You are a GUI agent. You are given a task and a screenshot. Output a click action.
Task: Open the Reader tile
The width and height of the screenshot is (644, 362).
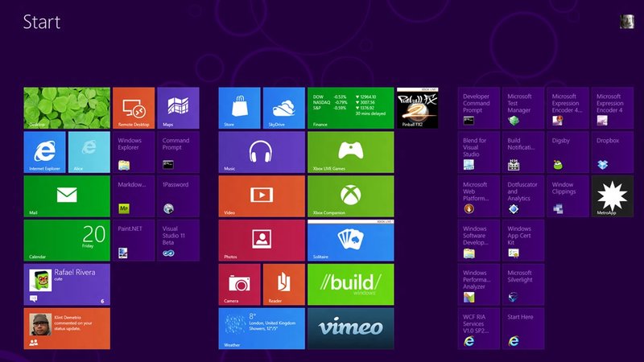283,285
